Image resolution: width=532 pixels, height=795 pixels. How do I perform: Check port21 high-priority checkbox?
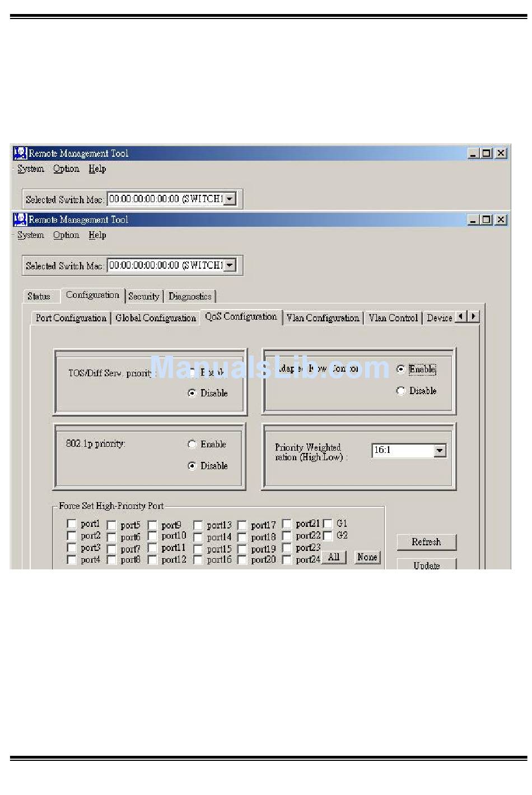[x=287, y=523]
